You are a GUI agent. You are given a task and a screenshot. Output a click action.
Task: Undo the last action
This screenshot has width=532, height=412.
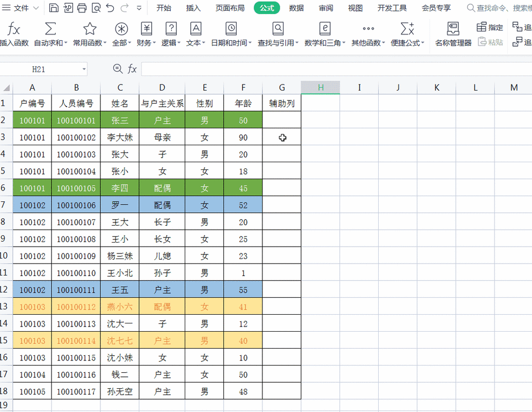point(109,8)
